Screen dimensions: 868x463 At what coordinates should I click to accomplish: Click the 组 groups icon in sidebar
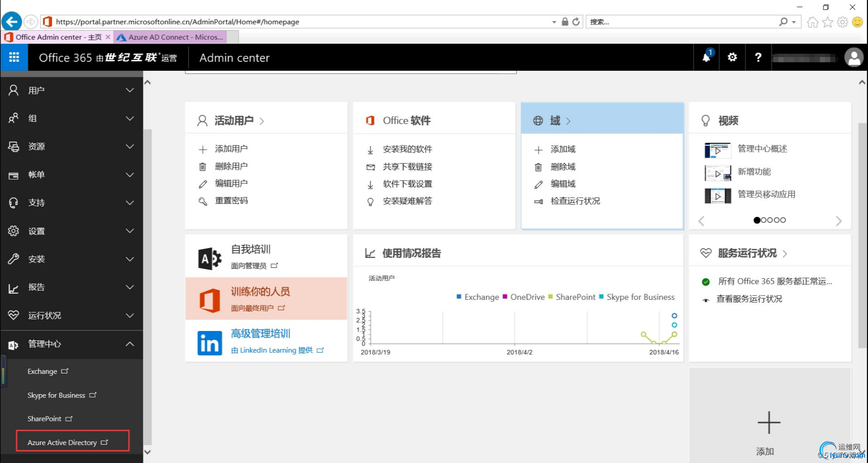click(14, 118)
